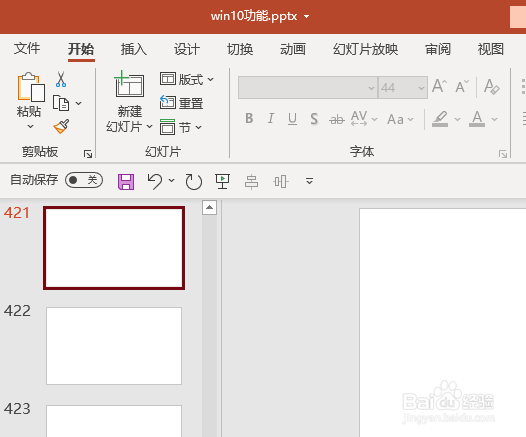Decrease font size with the smaller A icon

(462, 87)
